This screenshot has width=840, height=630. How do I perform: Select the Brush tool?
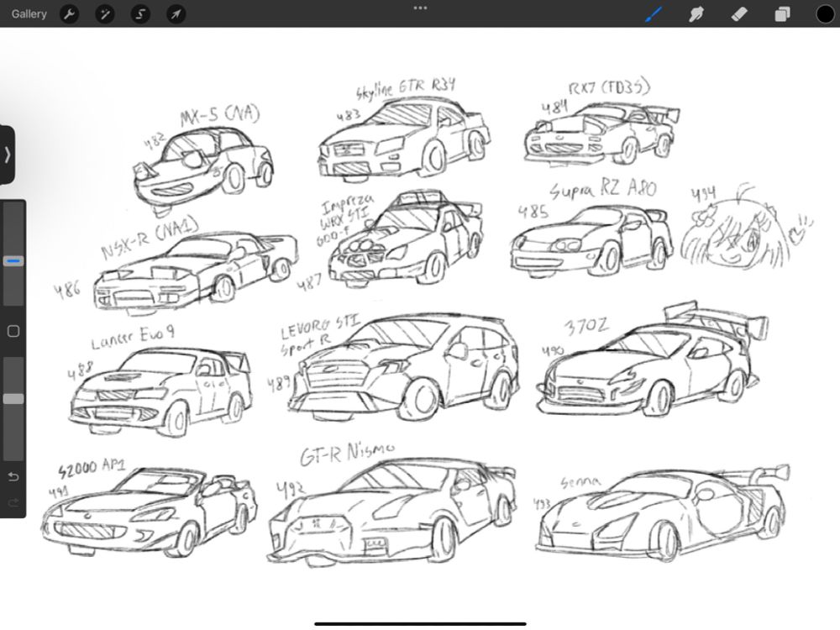(x=654, y=14)
